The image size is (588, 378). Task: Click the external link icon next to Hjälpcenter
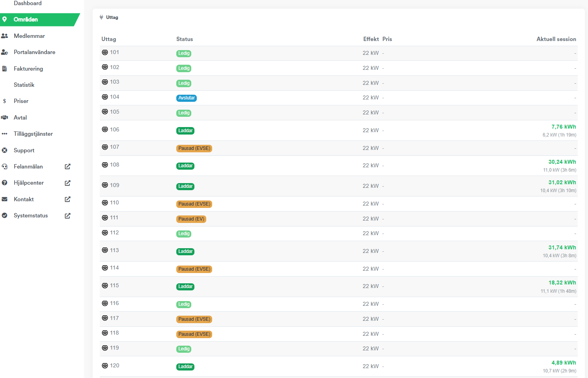tap(67, 183)
